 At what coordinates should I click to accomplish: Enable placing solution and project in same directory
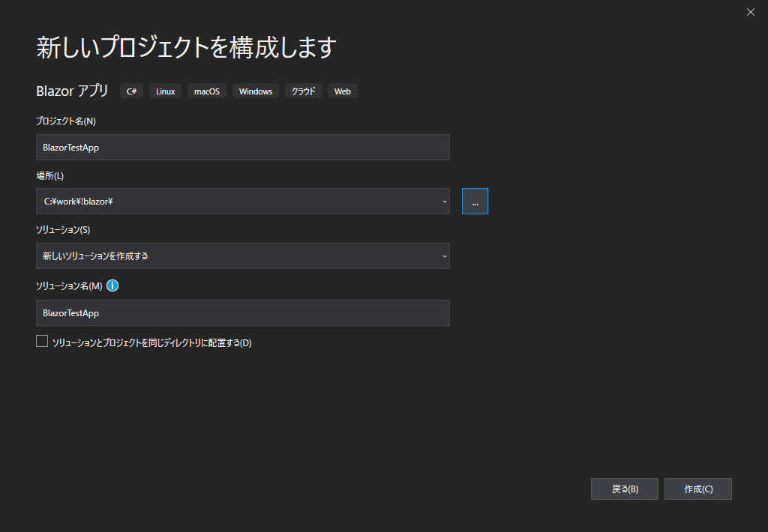42,341
